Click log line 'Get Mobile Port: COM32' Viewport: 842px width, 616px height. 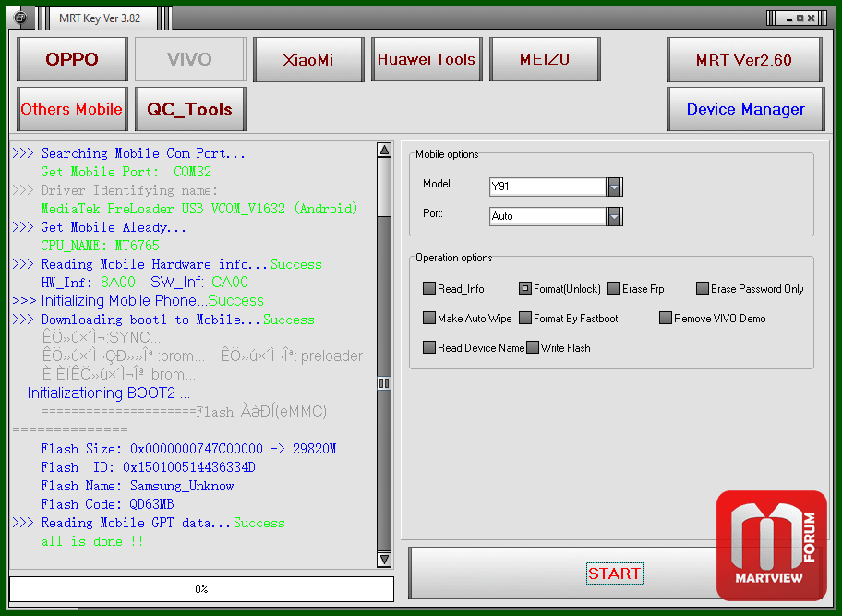point(126,172)
